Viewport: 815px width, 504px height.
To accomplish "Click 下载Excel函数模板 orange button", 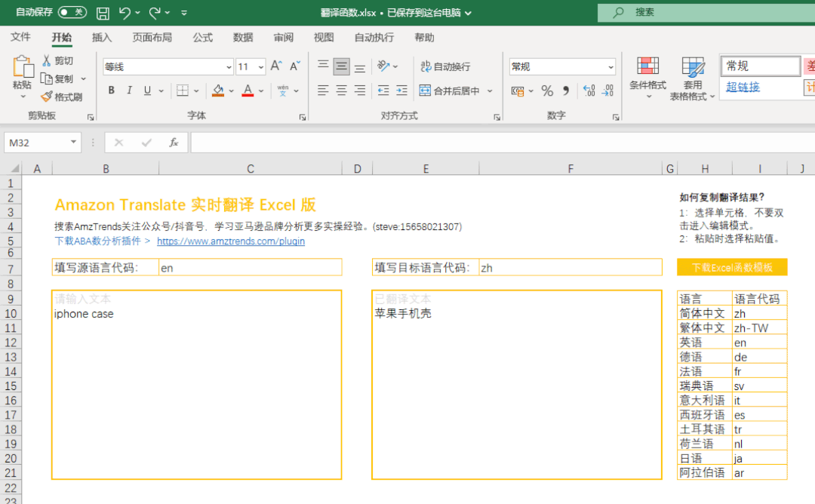I will coord(732,268).
